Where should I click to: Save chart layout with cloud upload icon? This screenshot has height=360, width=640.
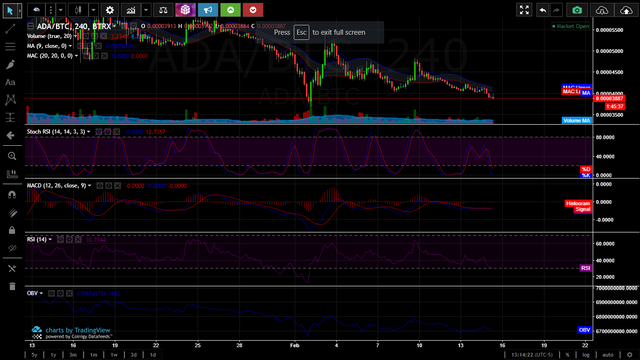626,10
